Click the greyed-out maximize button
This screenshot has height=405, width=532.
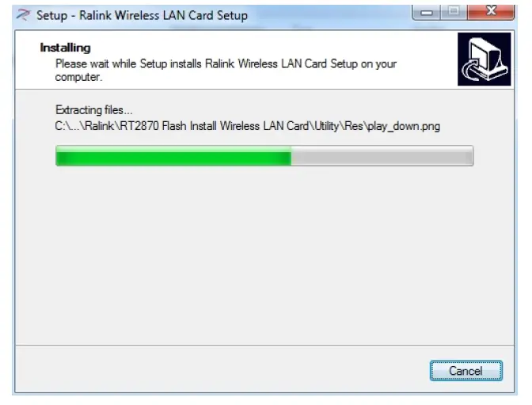[454, 13]
